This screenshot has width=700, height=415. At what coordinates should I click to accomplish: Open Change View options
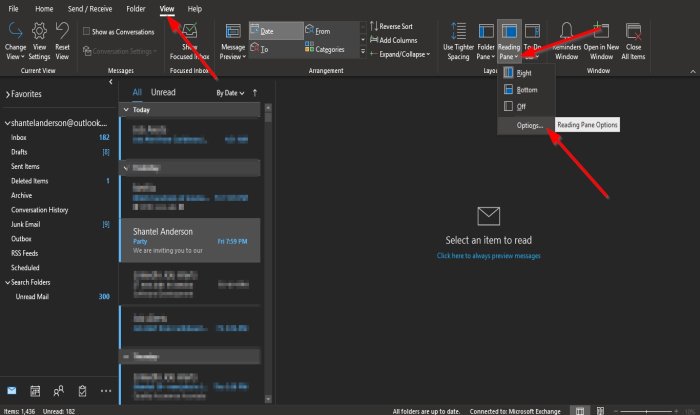click(15, 41)
